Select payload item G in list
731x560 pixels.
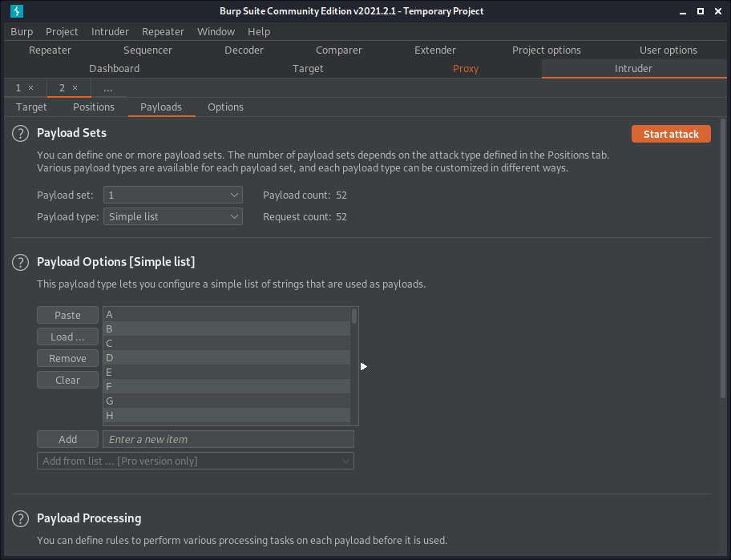pos(227,401)
